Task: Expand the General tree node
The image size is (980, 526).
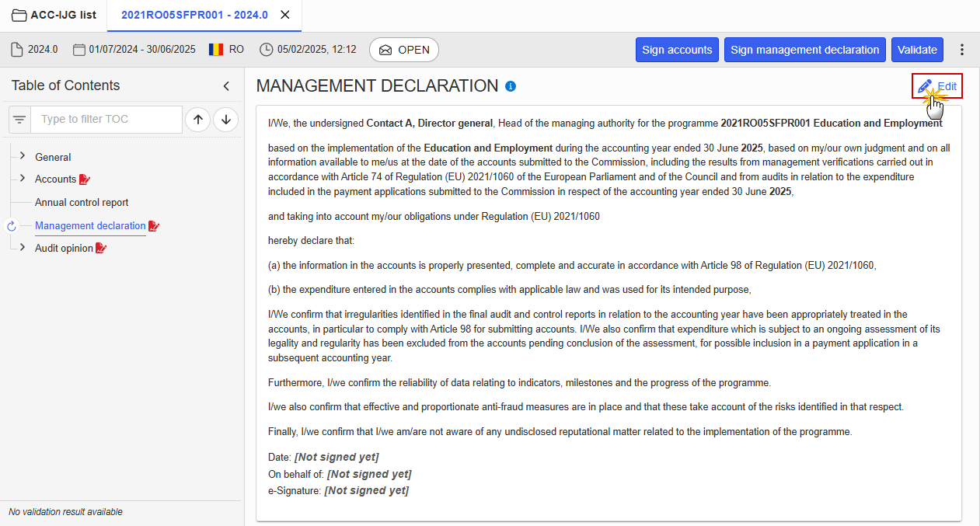Action: click(x=23, y=156)
